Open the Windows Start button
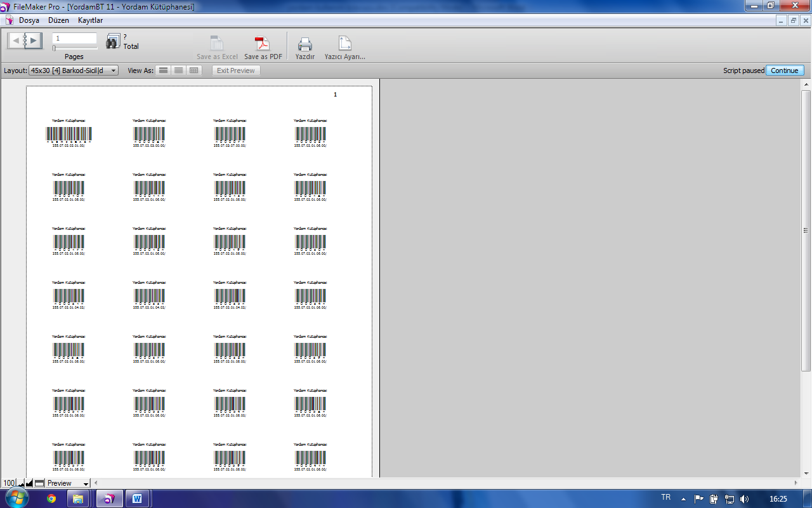The width and height of the screenshot is (812, 508). 16,498
